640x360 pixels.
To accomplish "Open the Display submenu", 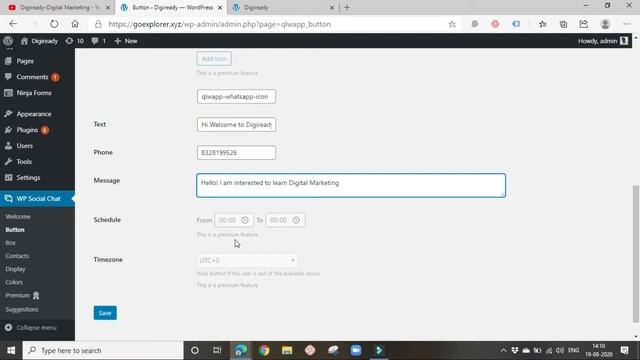I will [15, 269].
